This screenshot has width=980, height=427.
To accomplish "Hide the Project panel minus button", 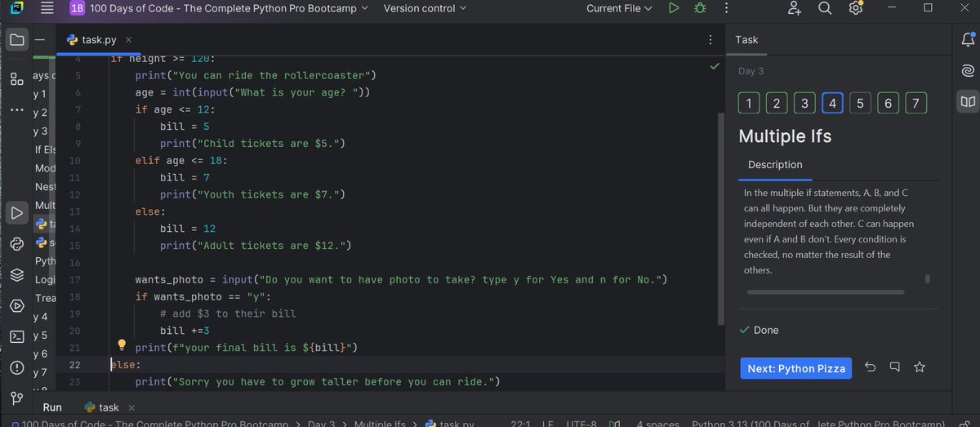I will point(39,40).
